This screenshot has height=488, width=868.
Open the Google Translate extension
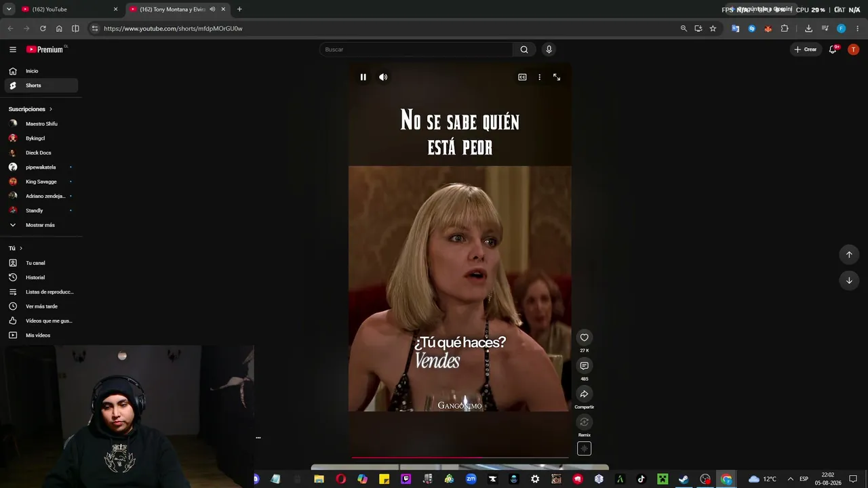tap(735, 28)
